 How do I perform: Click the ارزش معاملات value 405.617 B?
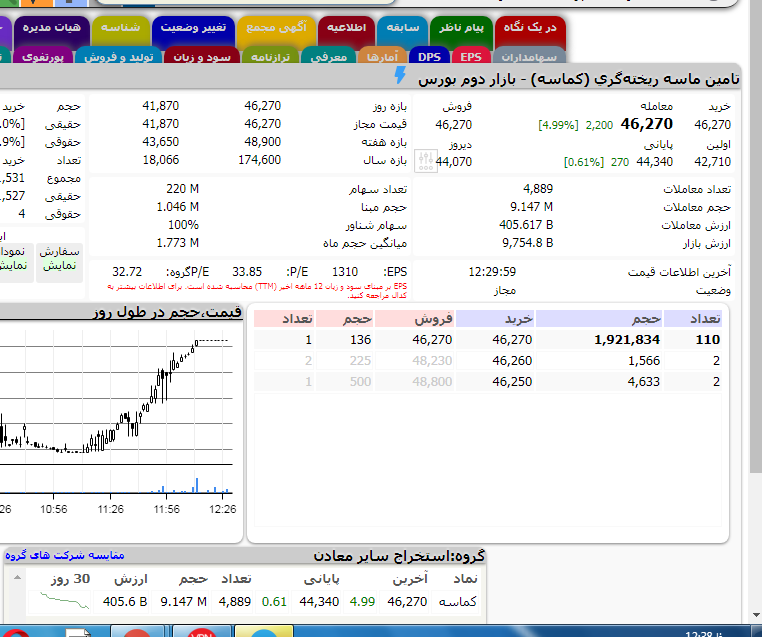coord(526,225)
